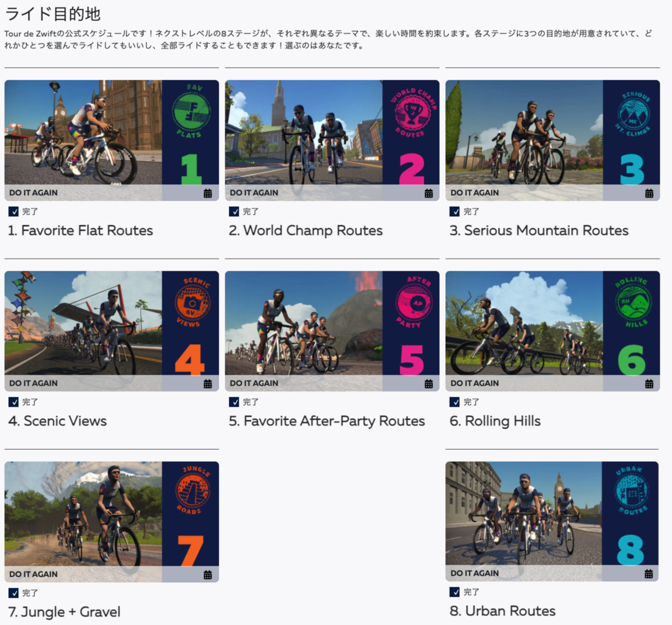
Task: Toggle the 完了 checkbox for Urban Routes
Action: pos(454,592)
